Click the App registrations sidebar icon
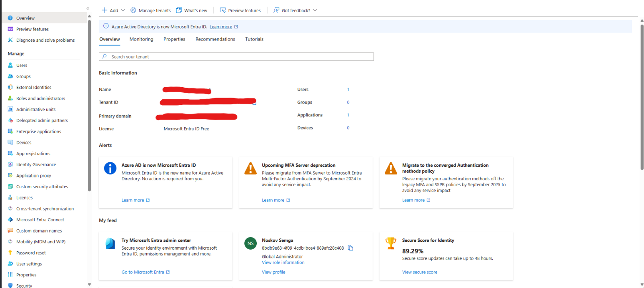644x288 pixels. pos(10,154)
